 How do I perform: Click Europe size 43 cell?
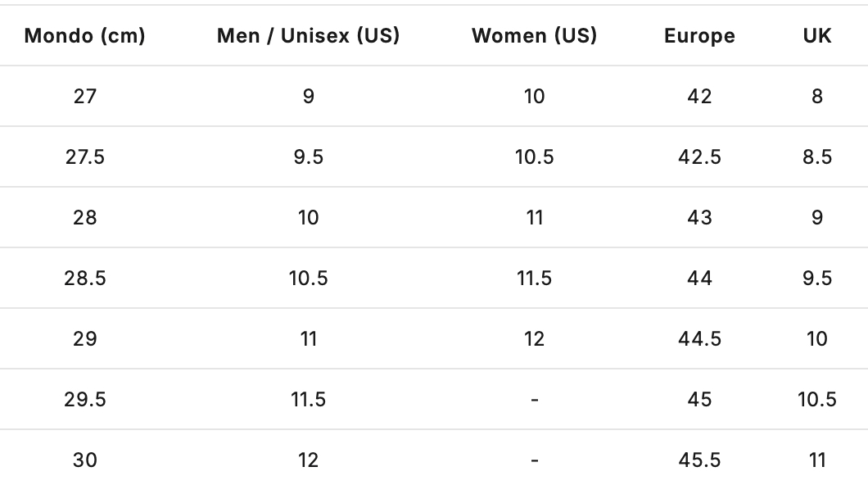pos(699,218)
